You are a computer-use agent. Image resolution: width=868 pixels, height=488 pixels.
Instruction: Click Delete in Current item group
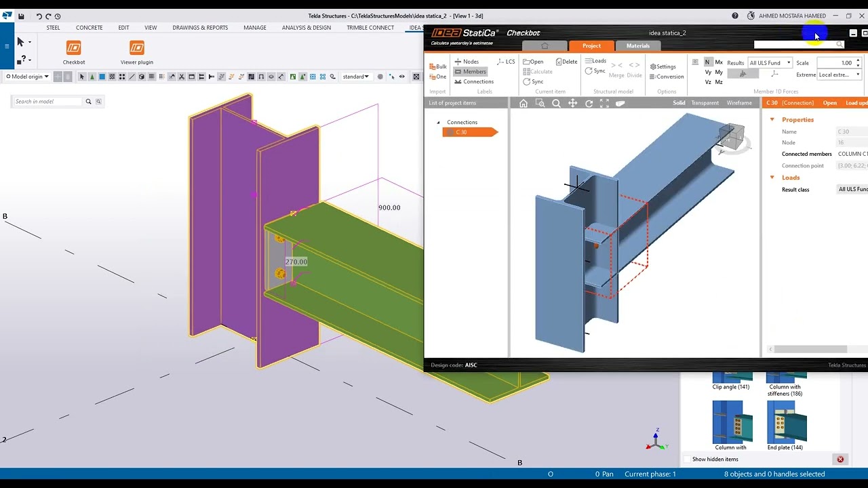tap(566, 62)
